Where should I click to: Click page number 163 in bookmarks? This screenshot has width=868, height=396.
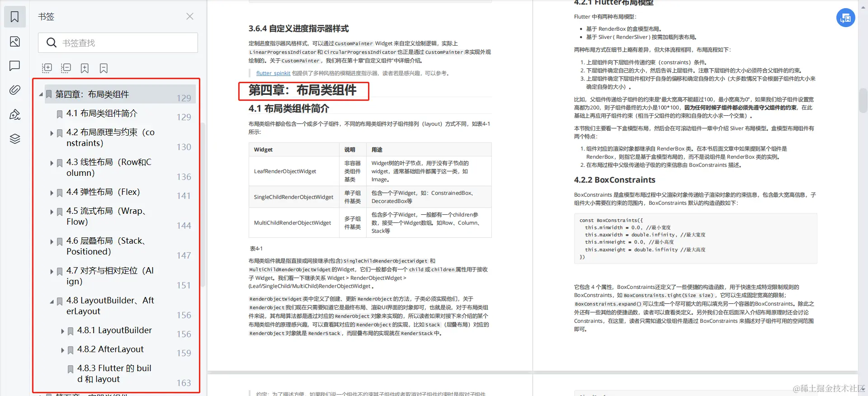[x=184, y=383]
